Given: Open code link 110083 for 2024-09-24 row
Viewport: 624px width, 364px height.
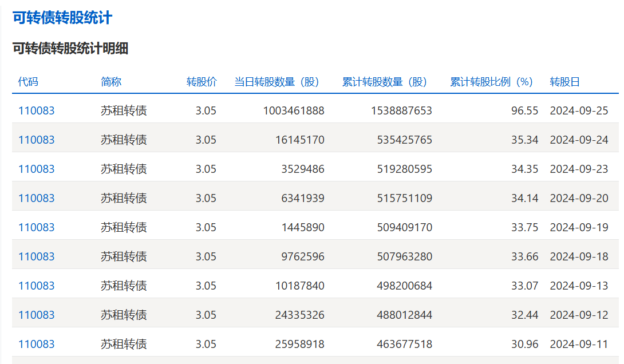Looking at the screenshot, I should [36, 140].
